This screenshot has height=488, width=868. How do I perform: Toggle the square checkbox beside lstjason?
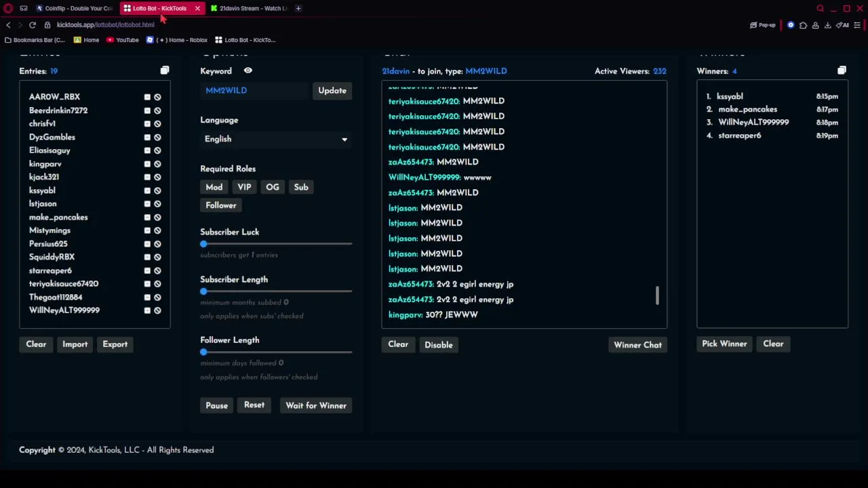[147, 204]
